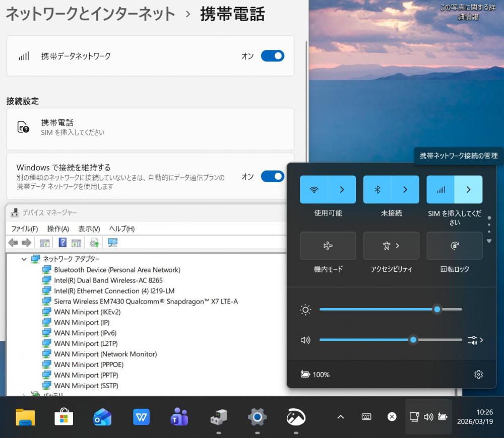Click Update driver icon in Device Manager toolbar
This screenshot has height=438, width=504.
(x=94, y=243)
